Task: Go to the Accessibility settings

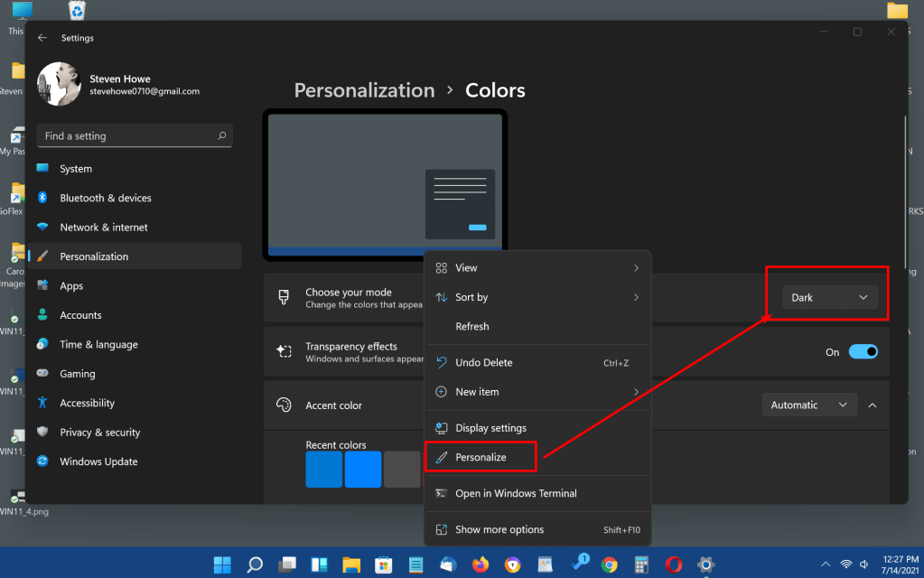Action: coord(87,403)
